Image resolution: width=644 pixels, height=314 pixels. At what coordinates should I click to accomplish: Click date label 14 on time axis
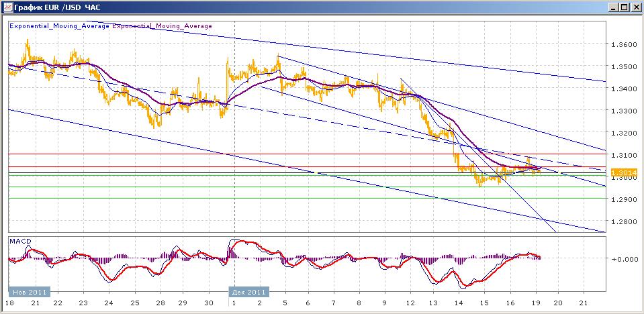459,303
